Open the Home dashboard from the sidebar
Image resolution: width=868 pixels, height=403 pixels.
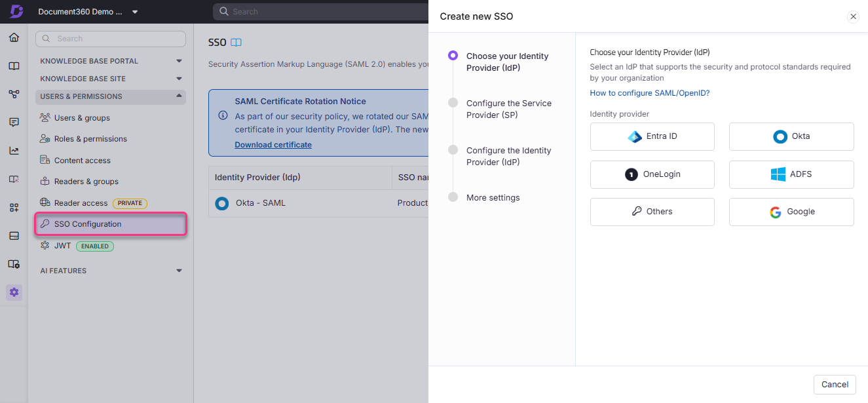click(14, 37)
